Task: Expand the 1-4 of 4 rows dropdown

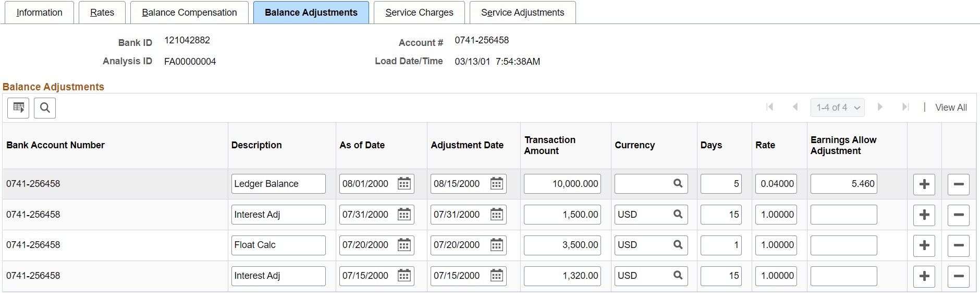Action: (838, 108)
